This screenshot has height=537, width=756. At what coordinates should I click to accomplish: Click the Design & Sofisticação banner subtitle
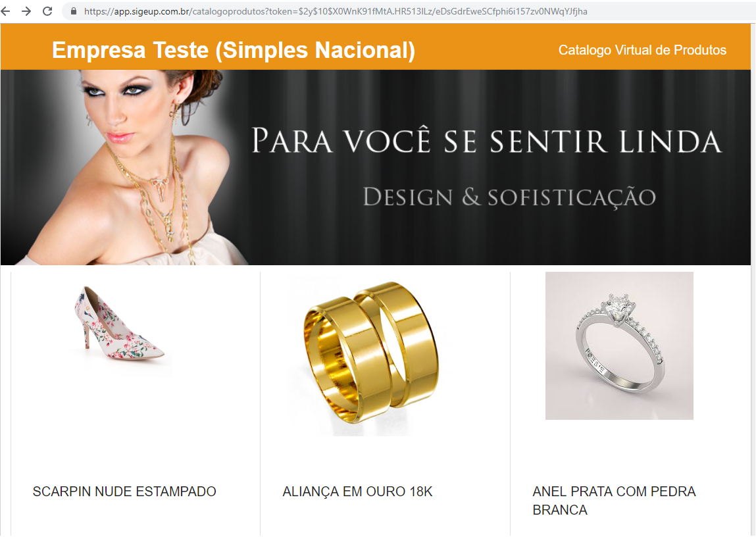pos(509,197)
